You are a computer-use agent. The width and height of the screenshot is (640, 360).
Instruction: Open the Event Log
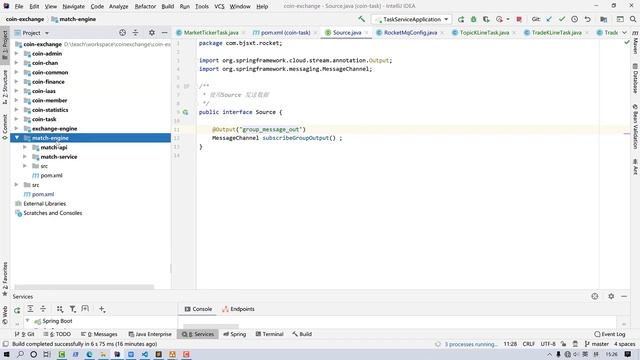pos(610,334)
